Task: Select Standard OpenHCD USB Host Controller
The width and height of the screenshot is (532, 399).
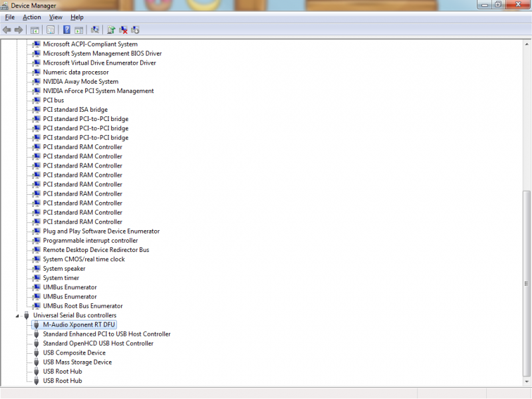Action: [98, 344]
